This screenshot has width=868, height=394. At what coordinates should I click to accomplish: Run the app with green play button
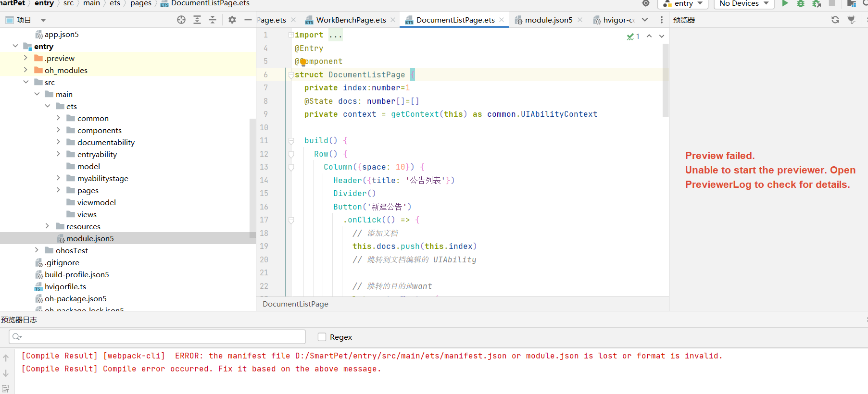click(785, 3)
